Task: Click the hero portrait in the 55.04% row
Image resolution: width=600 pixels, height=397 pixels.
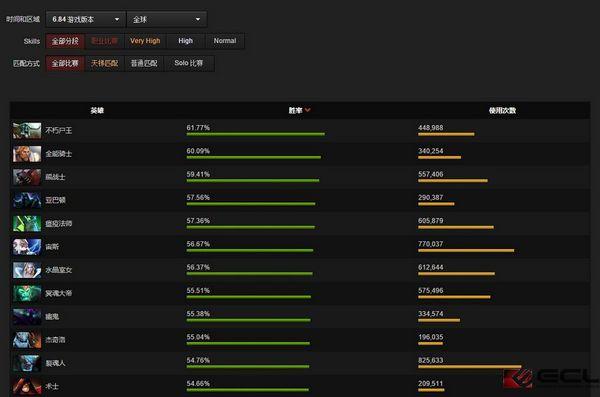Action: click(27, 340)
